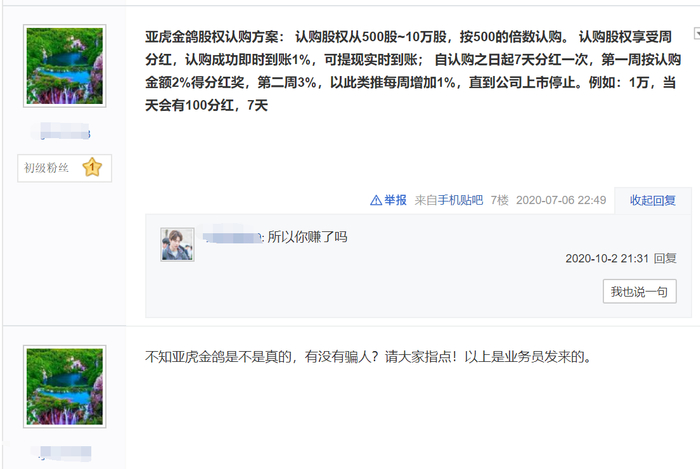Click the 我也说一句 button

point(639,291)
